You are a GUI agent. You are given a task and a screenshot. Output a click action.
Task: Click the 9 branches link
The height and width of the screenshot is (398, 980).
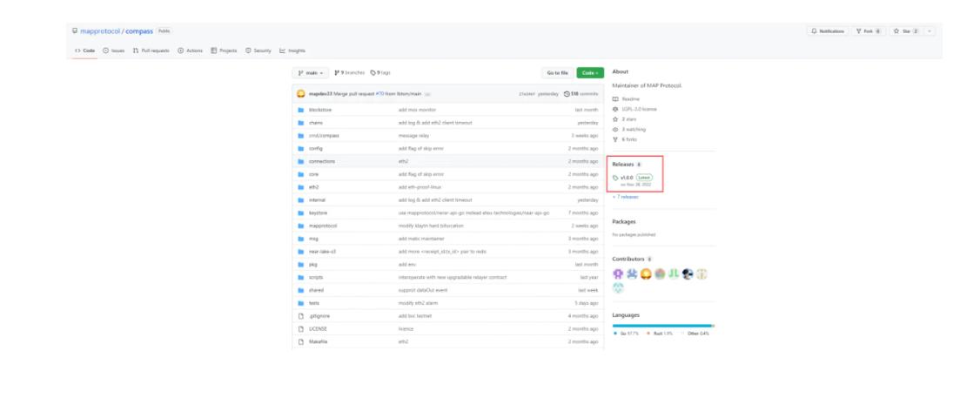350,73
